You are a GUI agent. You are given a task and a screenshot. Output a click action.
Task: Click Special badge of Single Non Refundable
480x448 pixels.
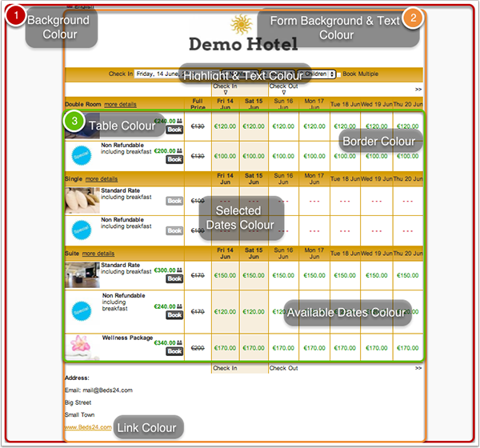(x=82, y=230)
